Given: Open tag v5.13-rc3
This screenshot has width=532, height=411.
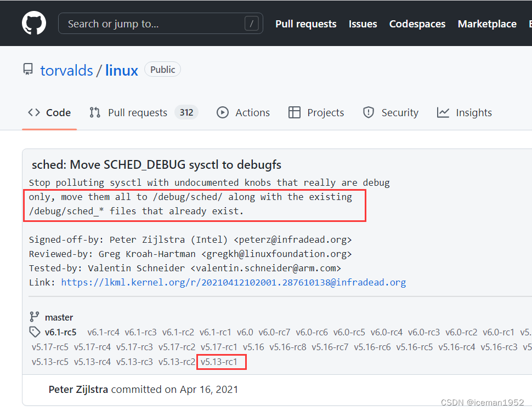Looking at the screenshot, I should 134,362.
